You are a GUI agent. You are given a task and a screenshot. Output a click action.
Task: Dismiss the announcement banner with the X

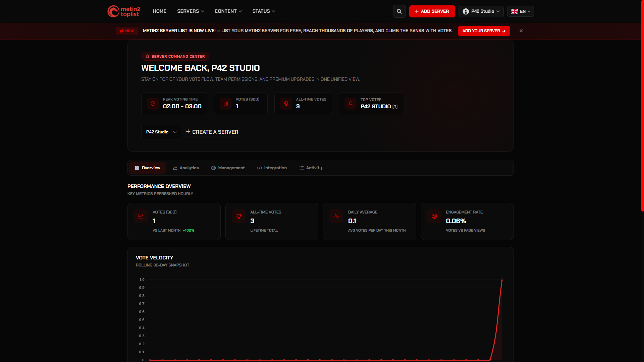pos(521,31)
